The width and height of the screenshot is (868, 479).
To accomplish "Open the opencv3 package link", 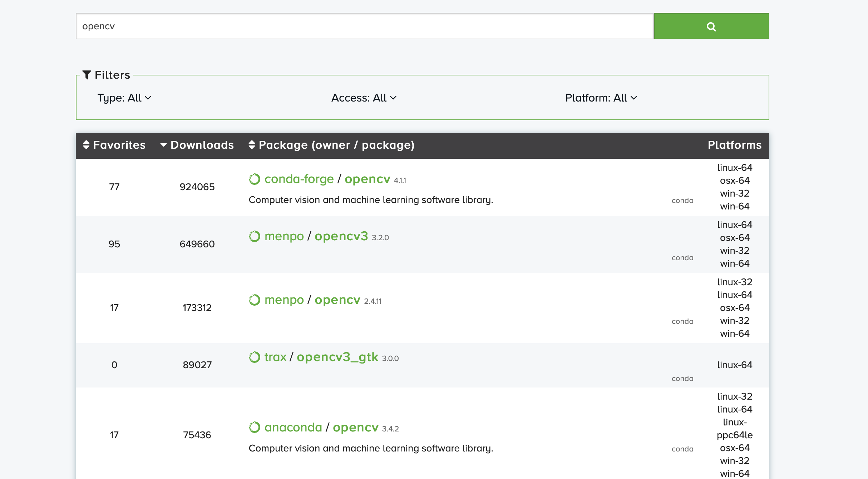I will (341, 236).
